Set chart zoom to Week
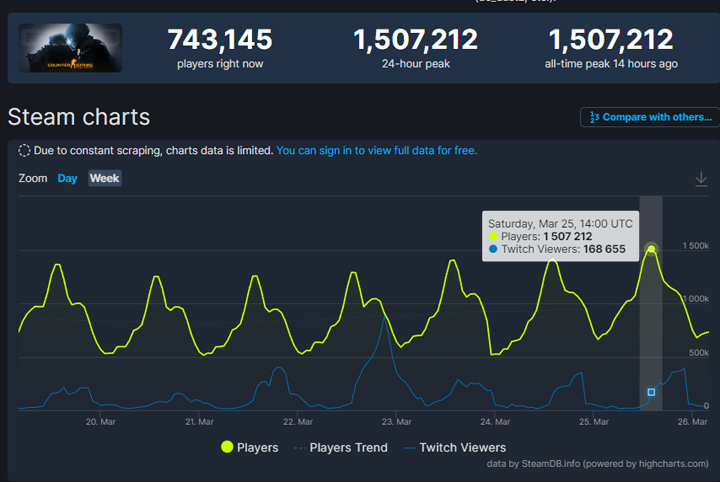The height and width of the screenshot is (482, 720). click(104, 178)
